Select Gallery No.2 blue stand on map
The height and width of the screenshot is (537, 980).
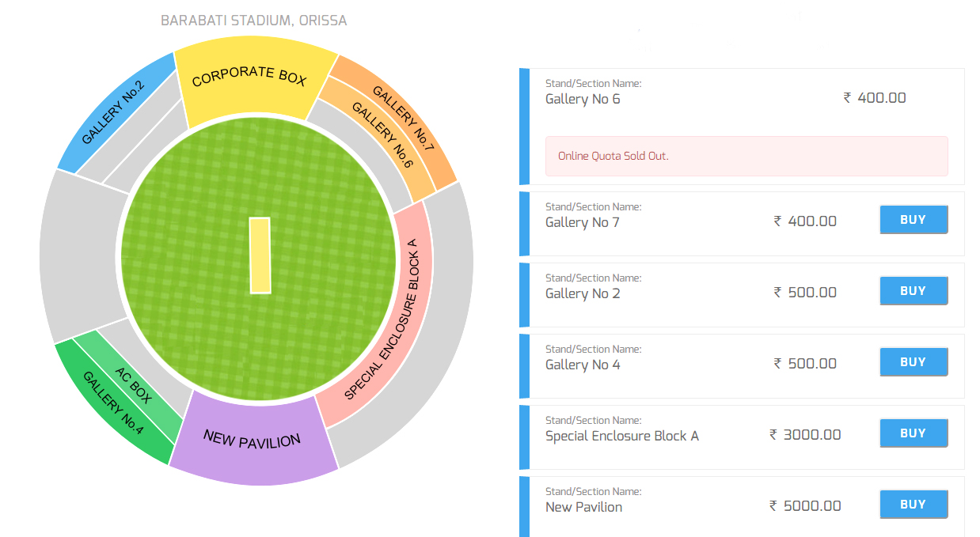pyautogui.click(x=115, y=111)
